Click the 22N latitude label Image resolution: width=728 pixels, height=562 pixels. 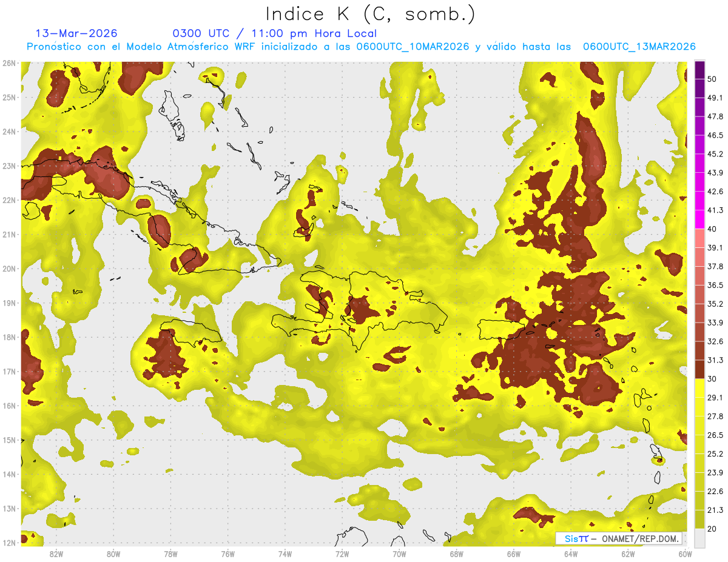[9, 200]
